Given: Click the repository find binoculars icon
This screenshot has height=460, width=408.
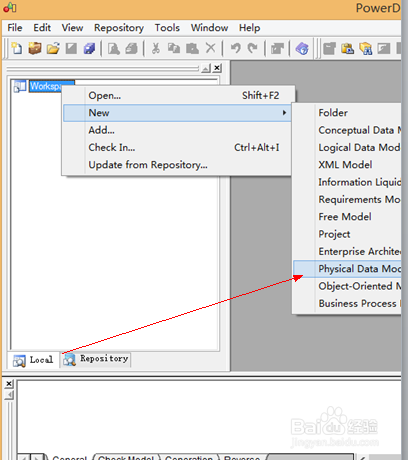Looking at the screenshot, I should tap(366, 49).
